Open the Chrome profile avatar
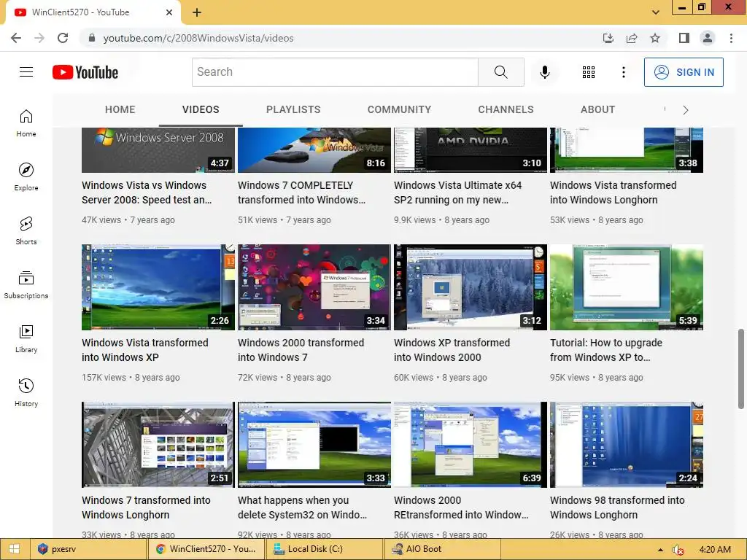Image resolution: width=747 pixels, height=560 pixels. (x=708, y=38)
